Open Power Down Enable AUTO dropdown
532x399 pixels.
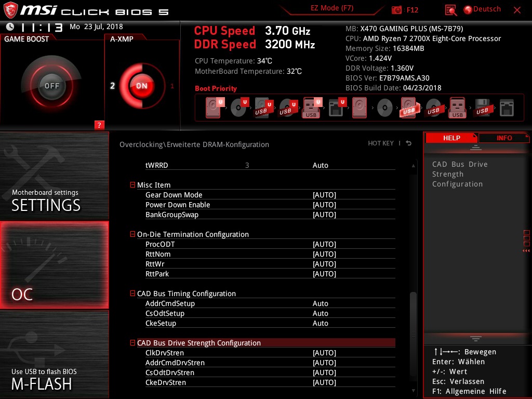(x=324, y=205)
